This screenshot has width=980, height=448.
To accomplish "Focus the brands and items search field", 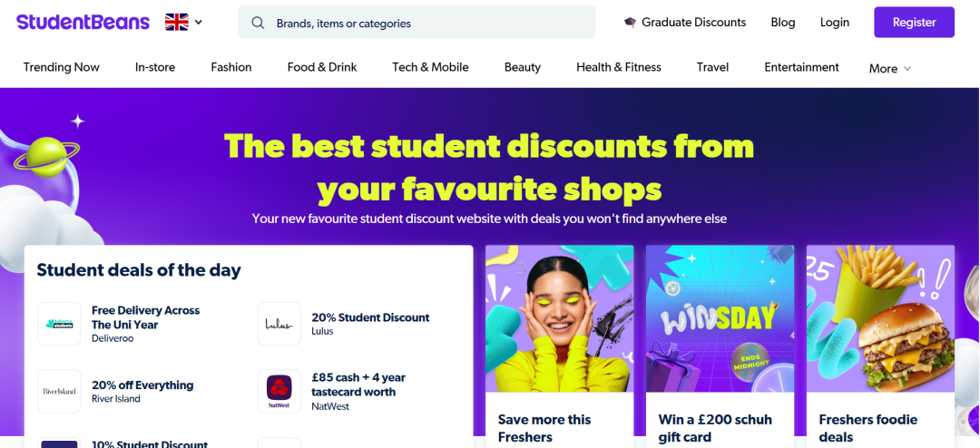I will point(426,23).
